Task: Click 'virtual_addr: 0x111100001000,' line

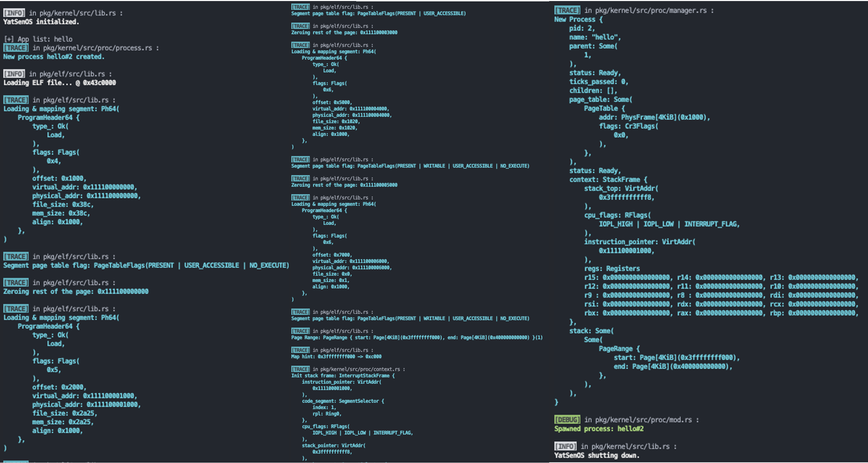Action: [85, 396]
